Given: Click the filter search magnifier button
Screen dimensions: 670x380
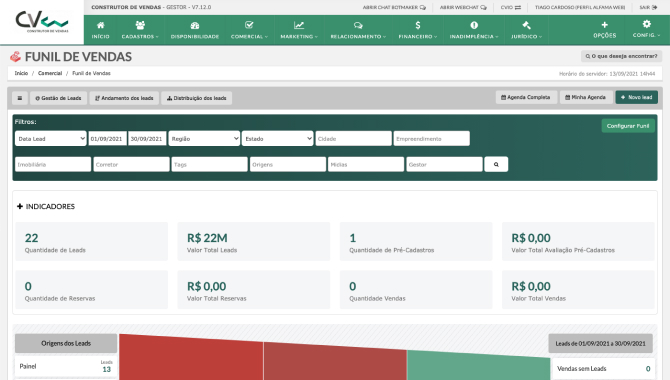Looking at the screenshot, I should (x=496, y=164).
